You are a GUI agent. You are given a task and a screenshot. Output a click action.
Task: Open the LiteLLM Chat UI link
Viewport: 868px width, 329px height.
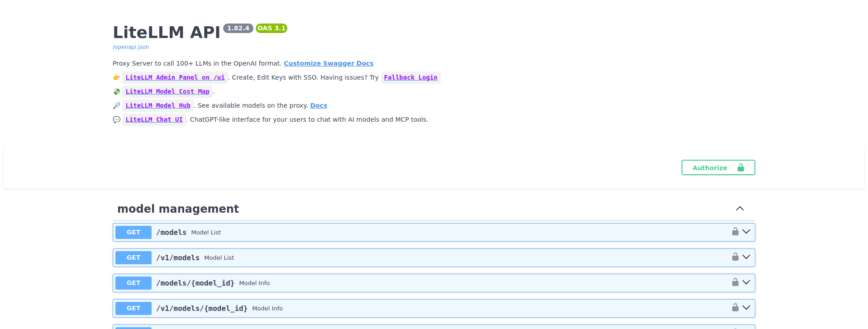[154, 119]
